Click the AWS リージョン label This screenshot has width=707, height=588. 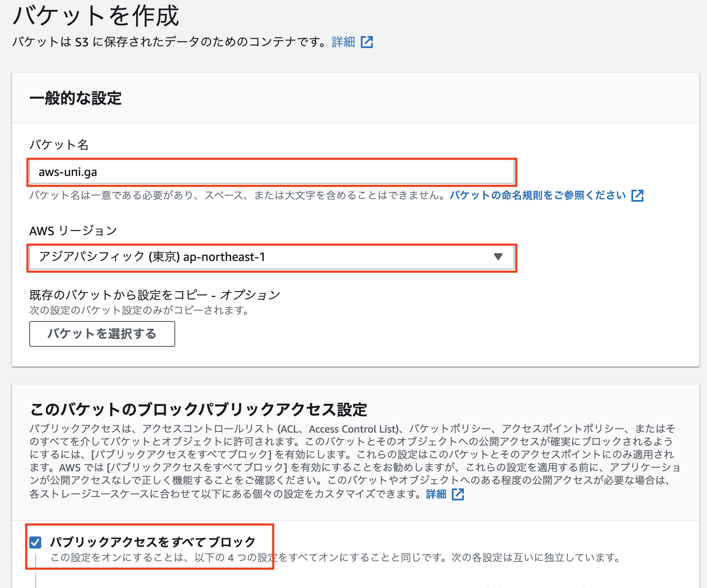72,230
